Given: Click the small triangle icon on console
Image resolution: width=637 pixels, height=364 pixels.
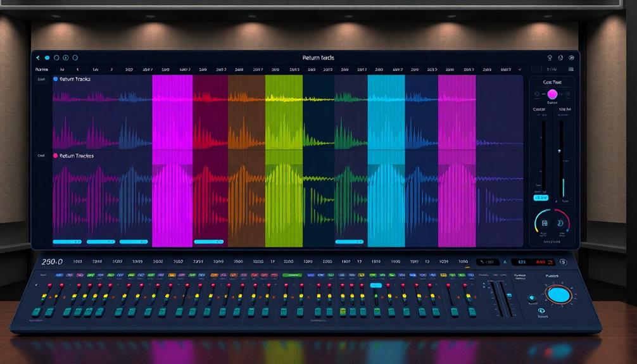Looking at the screenshot, I should pos(505,263).
